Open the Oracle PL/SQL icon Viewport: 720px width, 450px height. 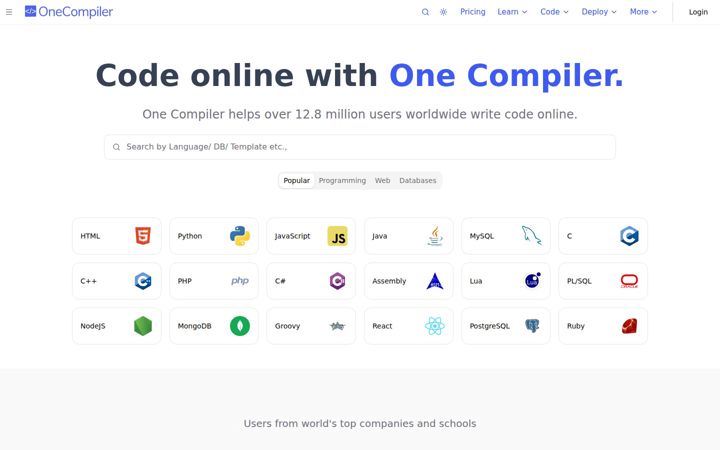629,281
